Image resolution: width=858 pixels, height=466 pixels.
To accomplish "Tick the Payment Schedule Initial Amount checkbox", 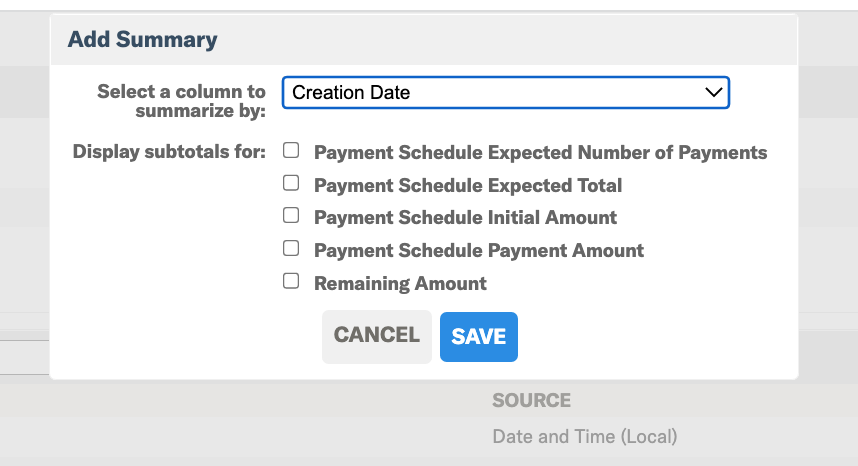I will coord(291,215).
